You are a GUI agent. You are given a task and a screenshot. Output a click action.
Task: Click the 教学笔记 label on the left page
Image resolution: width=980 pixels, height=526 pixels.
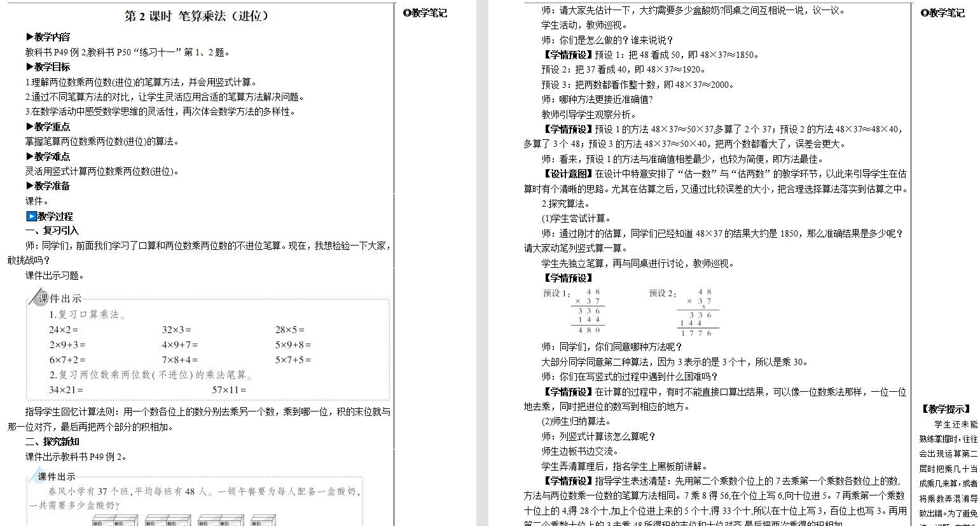coord(425,13)
